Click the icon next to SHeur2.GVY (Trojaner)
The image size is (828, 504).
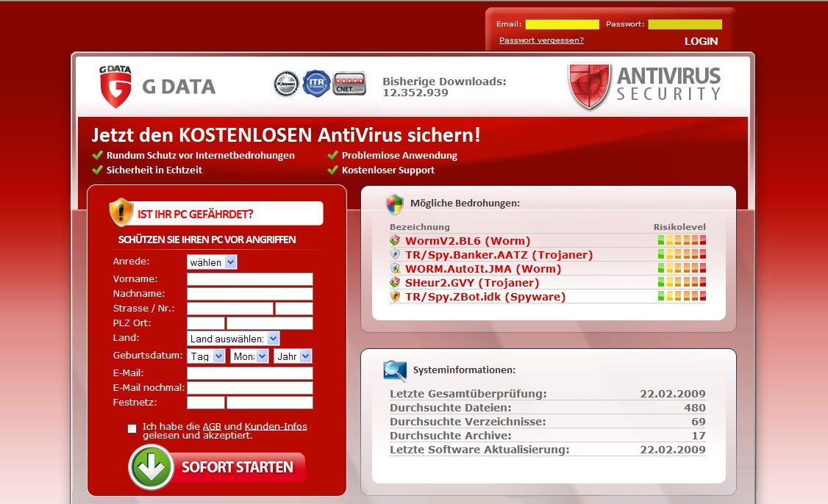coord(395,282)
